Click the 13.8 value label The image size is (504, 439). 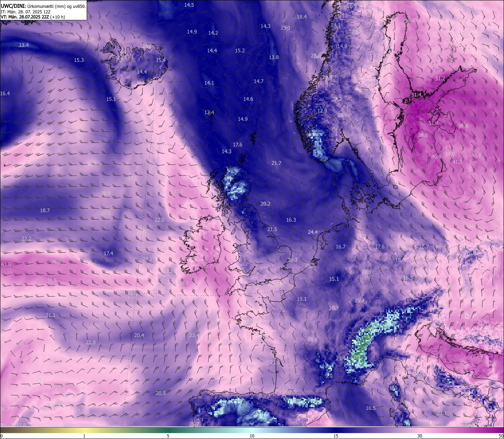pyautogui.click(x=274, y=57)
